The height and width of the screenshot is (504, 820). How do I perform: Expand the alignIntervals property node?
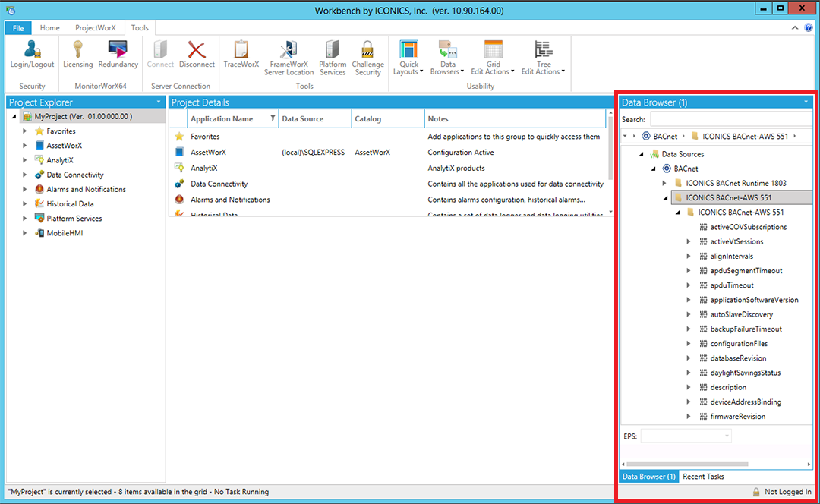689,257
